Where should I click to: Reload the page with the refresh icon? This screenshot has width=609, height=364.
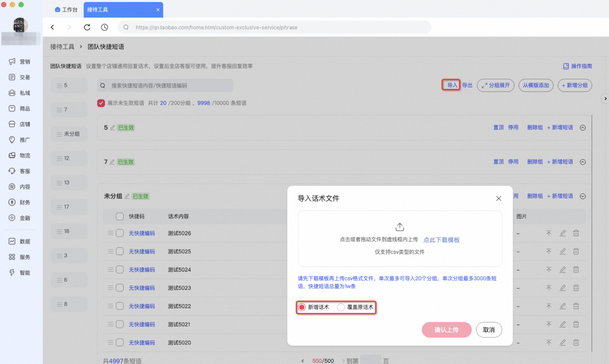click(87, 27)
